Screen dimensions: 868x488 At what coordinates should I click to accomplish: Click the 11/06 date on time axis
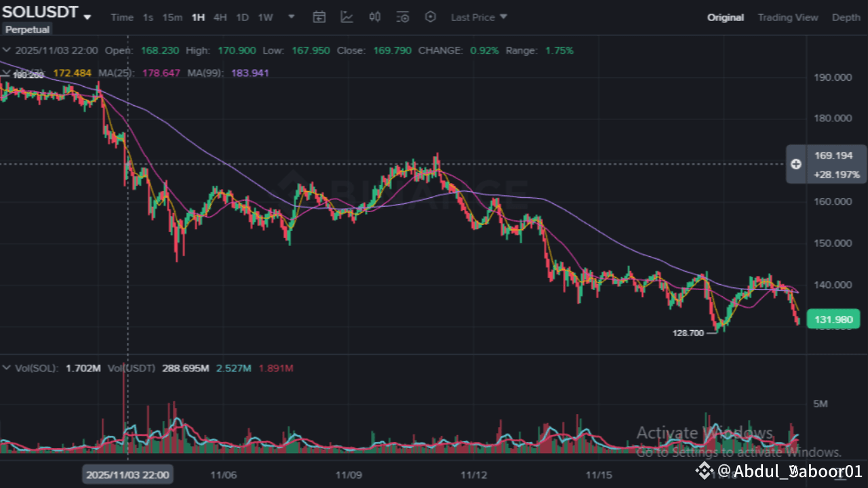(x=222, y=474)
